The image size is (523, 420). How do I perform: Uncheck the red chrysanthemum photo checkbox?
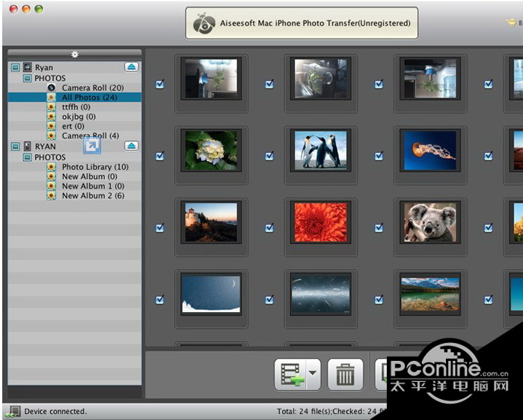click(x=269, y=228)
